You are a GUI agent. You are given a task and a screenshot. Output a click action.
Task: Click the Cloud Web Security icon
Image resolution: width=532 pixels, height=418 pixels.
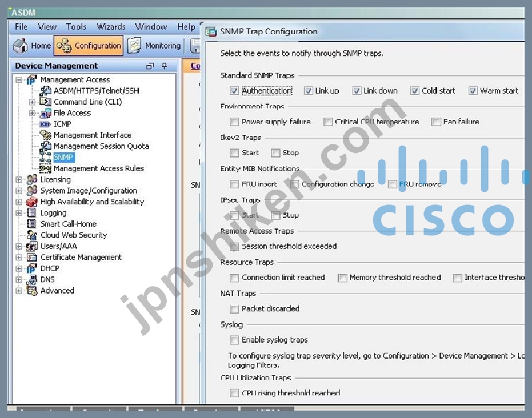32,235
